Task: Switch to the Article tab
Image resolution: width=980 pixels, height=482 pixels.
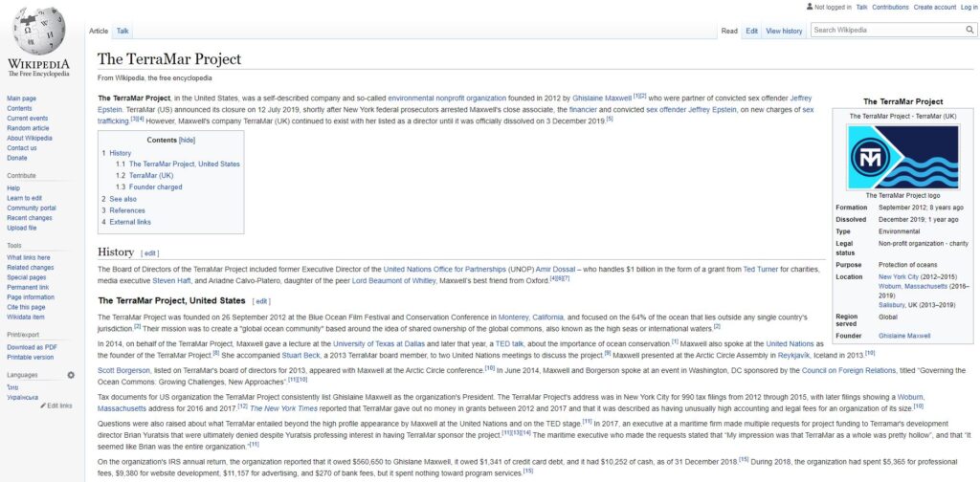Action: tap(99, 31)
